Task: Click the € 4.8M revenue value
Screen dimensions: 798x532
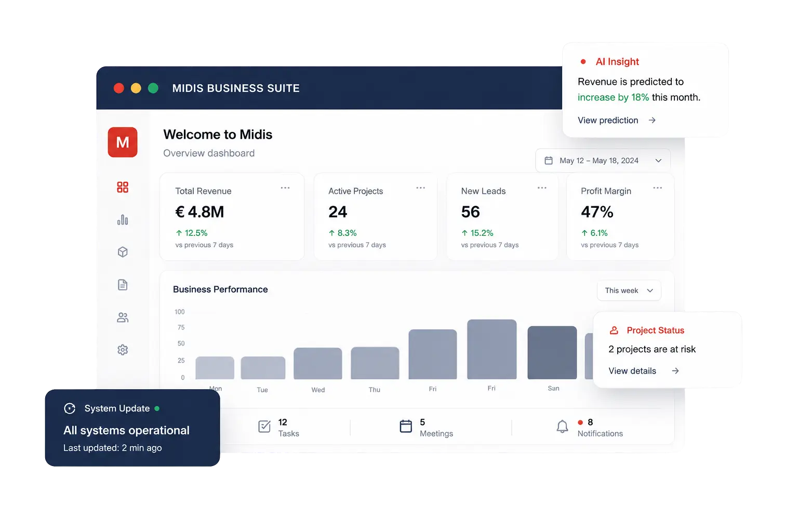Action: tap(199, 212)
